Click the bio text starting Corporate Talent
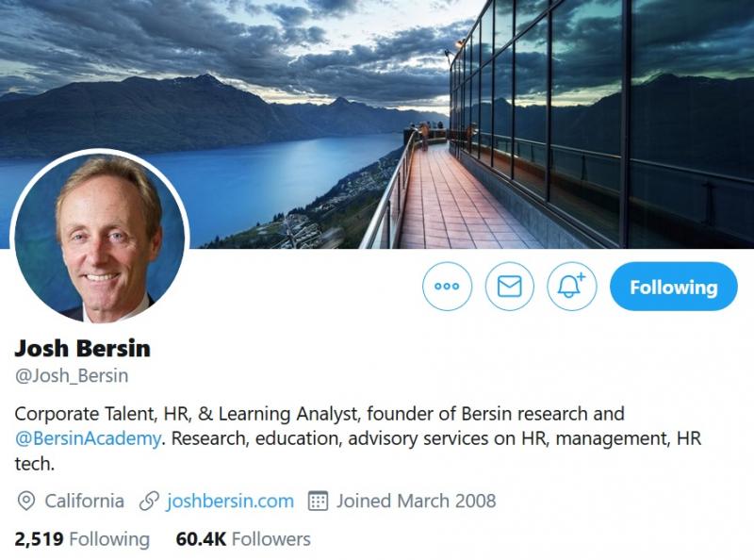The image size is (754, 560). [358, 438]
